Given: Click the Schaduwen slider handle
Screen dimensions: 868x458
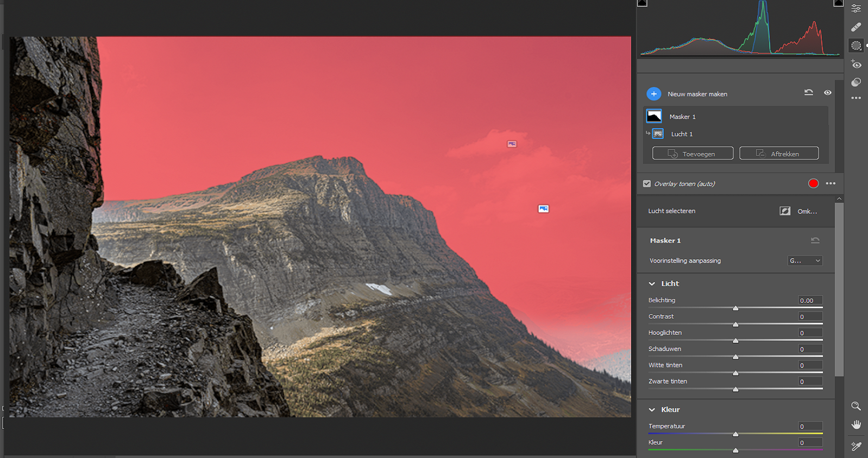Looking at the screenshot, I should tap(735, 357).
